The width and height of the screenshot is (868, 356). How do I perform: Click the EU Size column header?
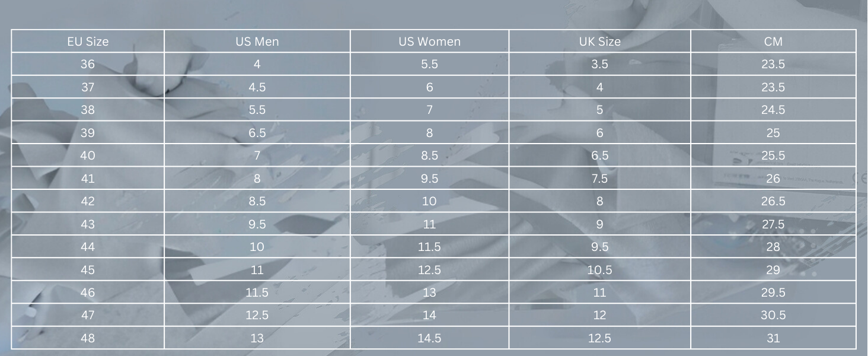88,42
